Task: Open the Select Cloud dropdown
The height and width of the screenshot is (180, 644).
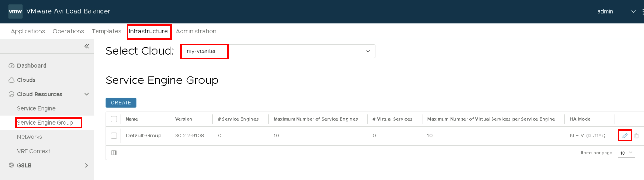Action: [x=278, y=51]
